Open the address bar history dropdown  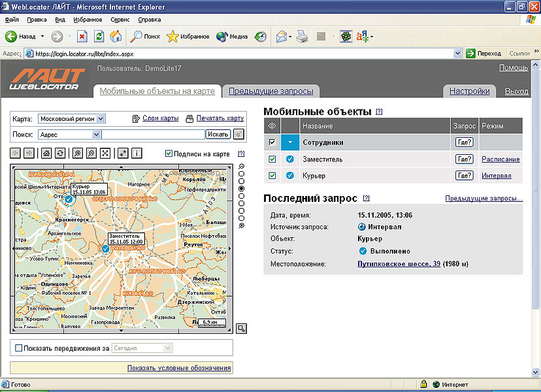click(457, 54)
